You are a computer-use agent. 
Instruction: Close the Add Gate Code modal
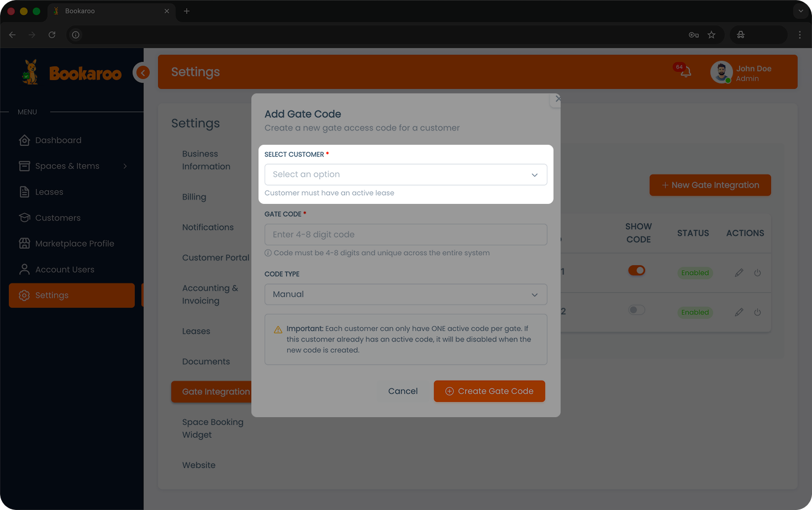pos(557,99)
